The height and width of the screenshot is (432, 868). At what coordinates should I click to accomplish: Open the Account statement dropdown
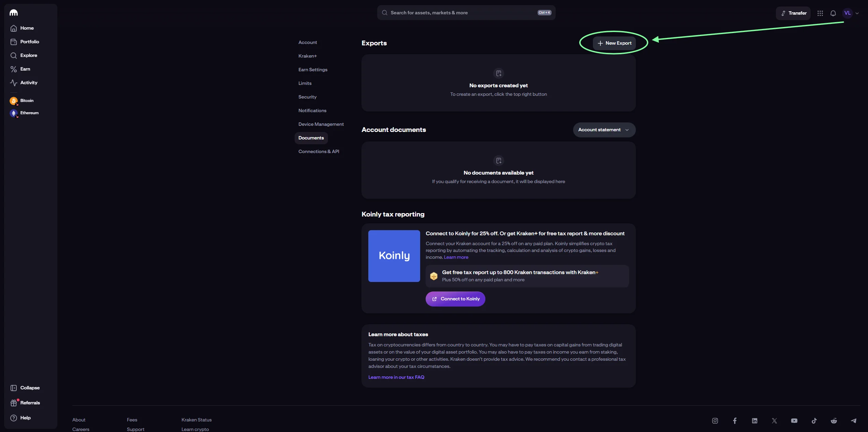[603, 130]
